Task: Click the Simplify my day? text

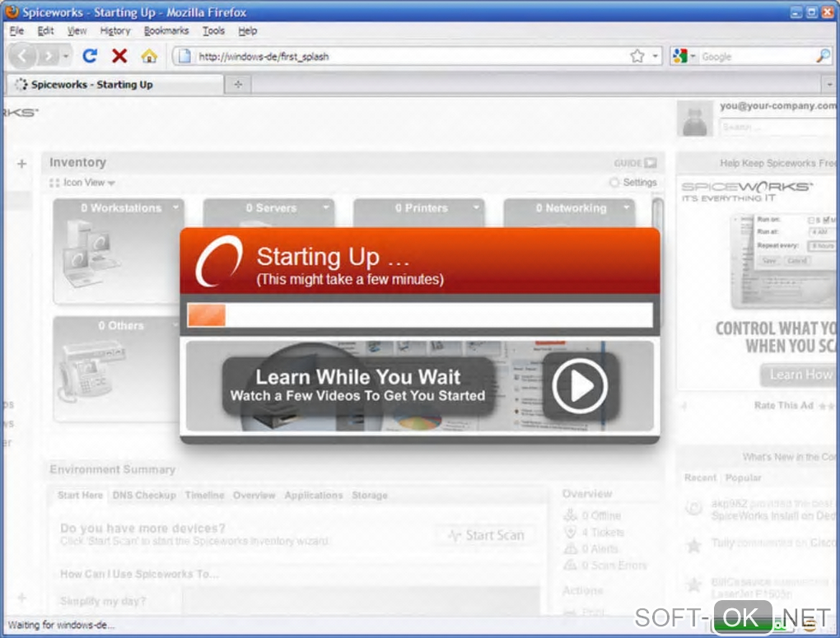Action: pyautogui.click(x=103, y=601)
